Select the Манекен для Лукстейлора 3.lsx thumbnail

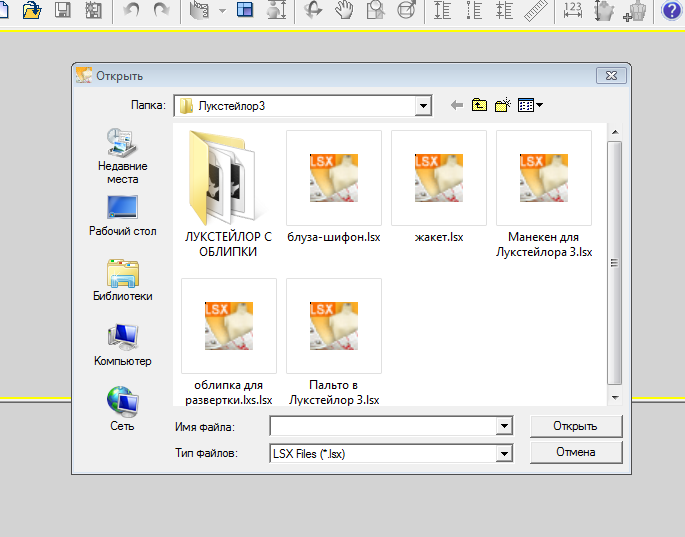point(544,178)
